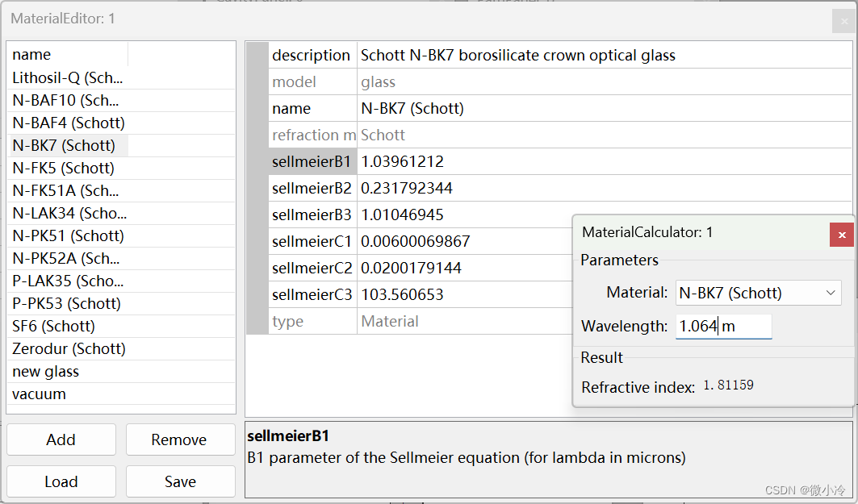The height and width of the screenshot is (504, 858).
Task: Select Lithosil-Q (Sch... in material list
Action: point(67,77)
